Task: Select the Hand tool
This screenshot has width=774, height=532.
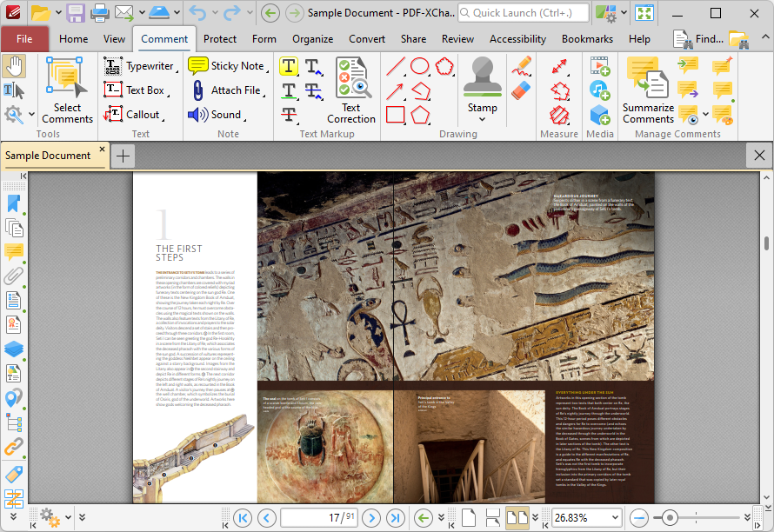Action: pos(14,66)
